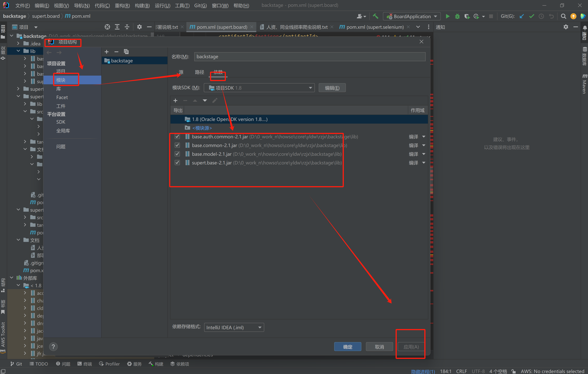Open the Git menu in the menu bar
The image size is (588, 374).
pos(201,5)
